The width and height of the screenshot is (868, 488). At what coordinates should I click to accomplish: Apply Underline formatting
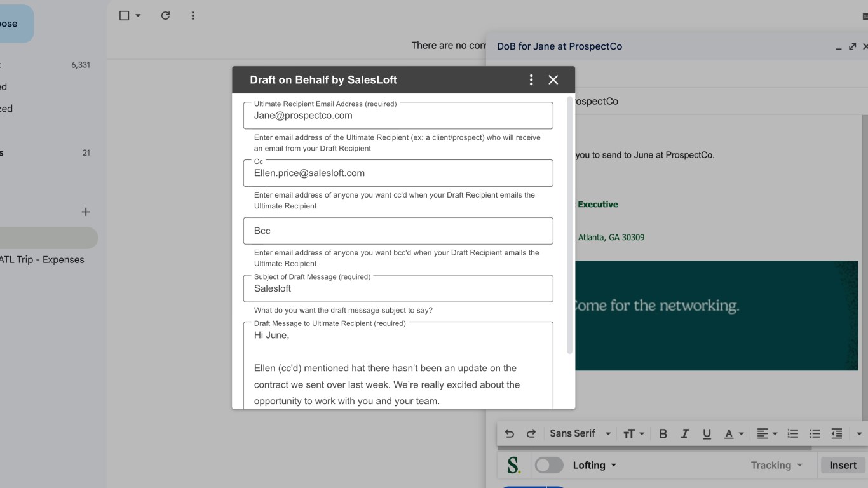pos(707,433)
